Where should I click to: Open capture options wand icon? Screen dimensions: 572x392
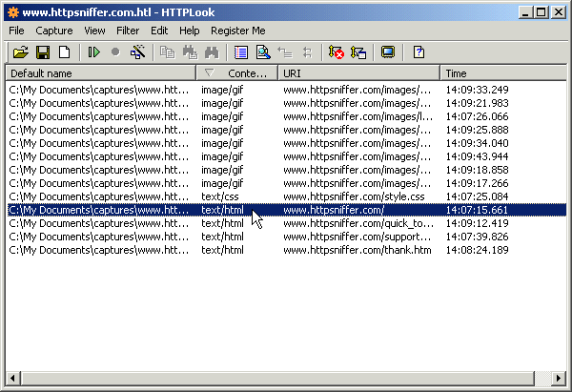pyautogui.click(x=138, y=52)
